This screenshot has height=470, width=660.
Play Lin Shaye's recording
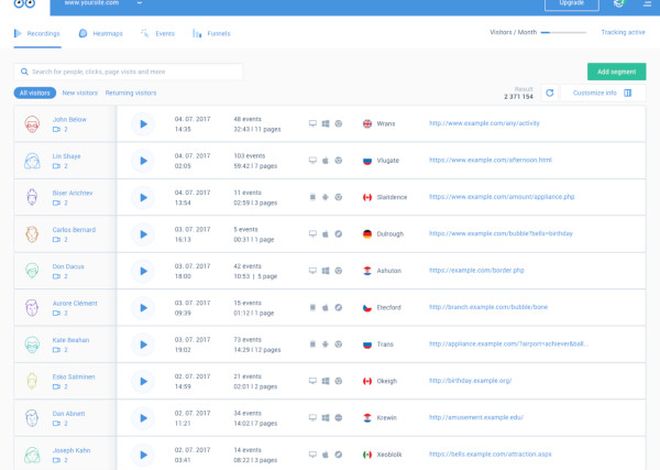coord(143,161)
